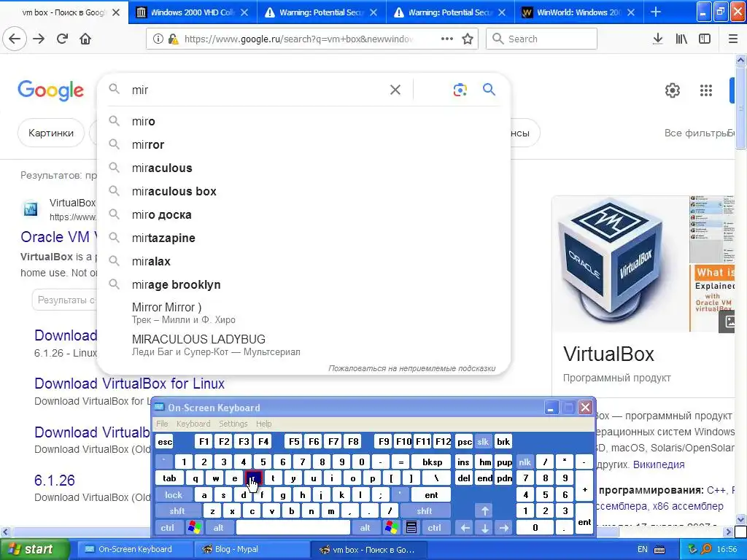This screenshot has width=747, height=560.
Task: Open Google search by image camera icon
Action: pyautogui.click(x=460, y=90)
